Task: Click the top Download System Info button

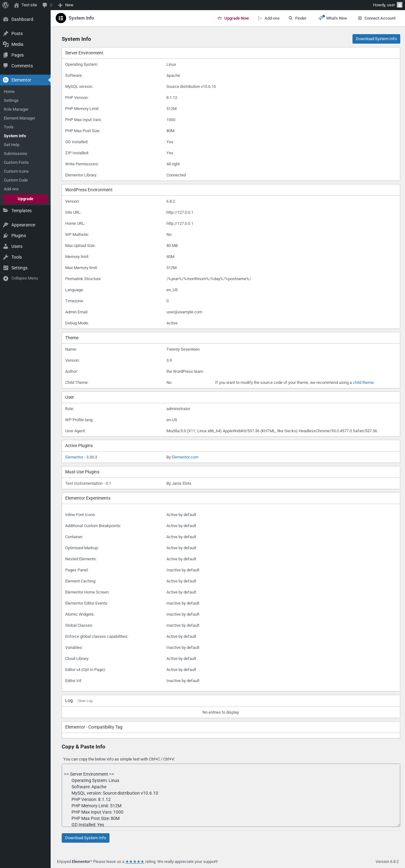Action: point(376,39)
